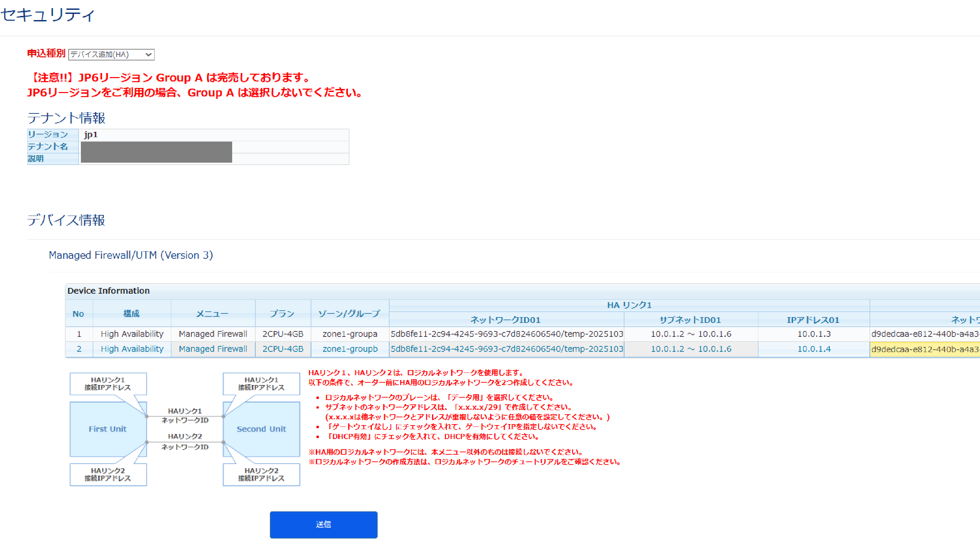Click row 2 ネットワークID01 value
This screenshot has width=980, height=547.
(506, 349)
